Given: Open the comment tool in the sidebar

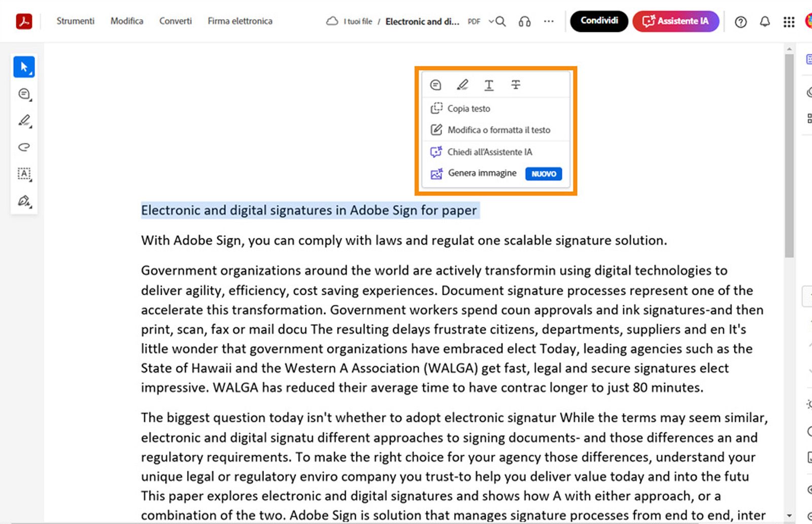Looking at the screenshot, I should tap(23, 94).
